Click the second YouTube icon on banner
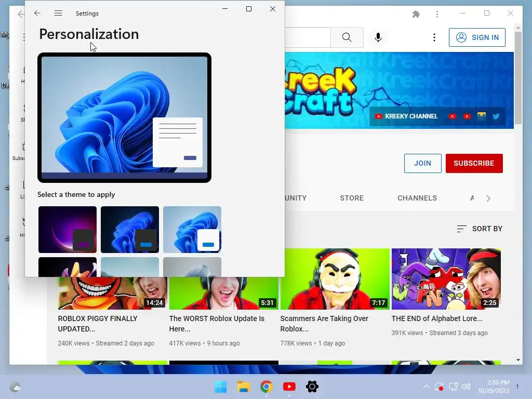This screenshot has width=532, height=399. (467, 116)
